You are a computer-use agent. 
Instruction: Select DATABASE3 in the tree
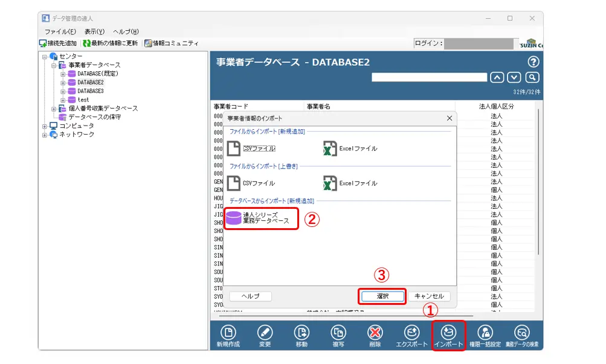click(91, 91)
